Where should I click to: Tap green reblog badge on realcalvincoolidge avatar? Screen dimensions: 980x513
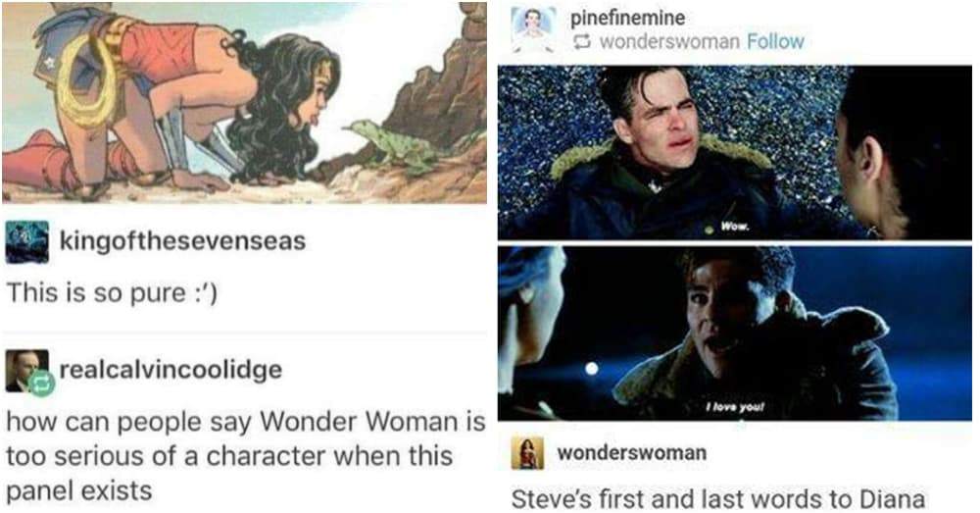coord(41,383)
